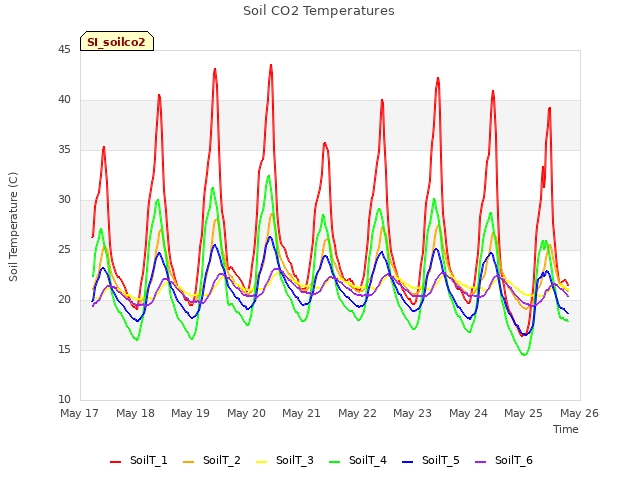Toggle SoilT_4 series in legend

pyautogui.click(x=358, y=460)
